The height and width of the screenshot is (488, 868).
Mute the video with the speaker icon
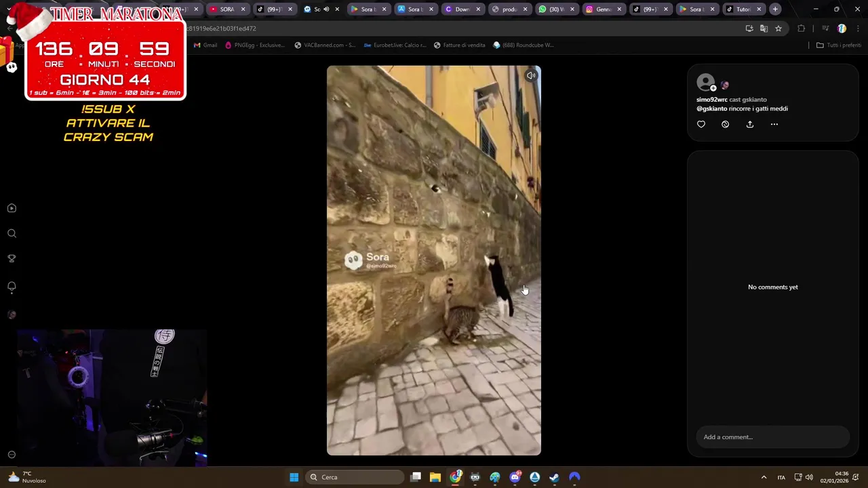tap(531, 76)
